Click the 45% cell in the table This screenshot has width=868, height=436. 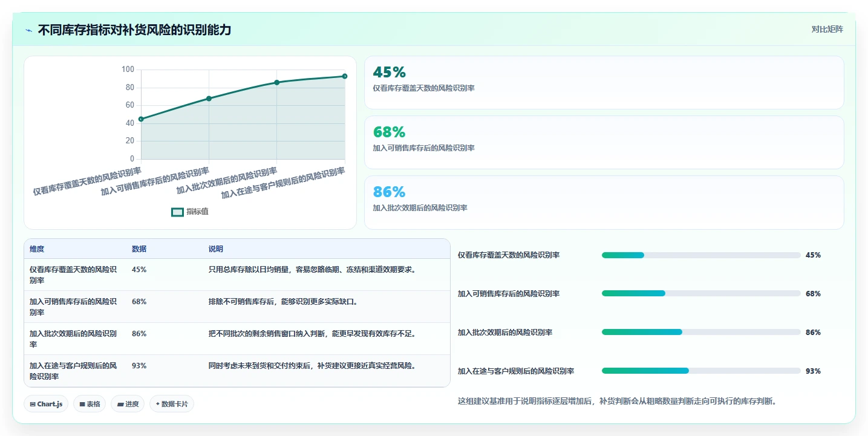[139, 270]
